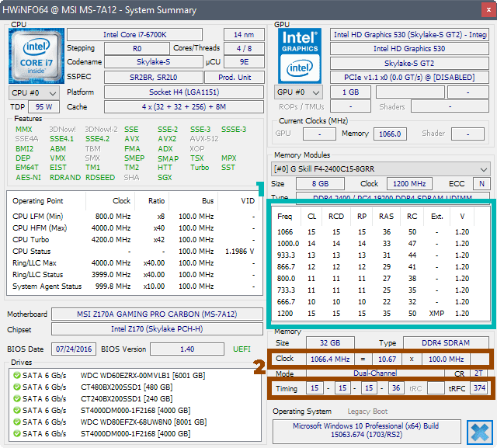Click the Cache button
The image size is (497, 448).
pos(77,106)
